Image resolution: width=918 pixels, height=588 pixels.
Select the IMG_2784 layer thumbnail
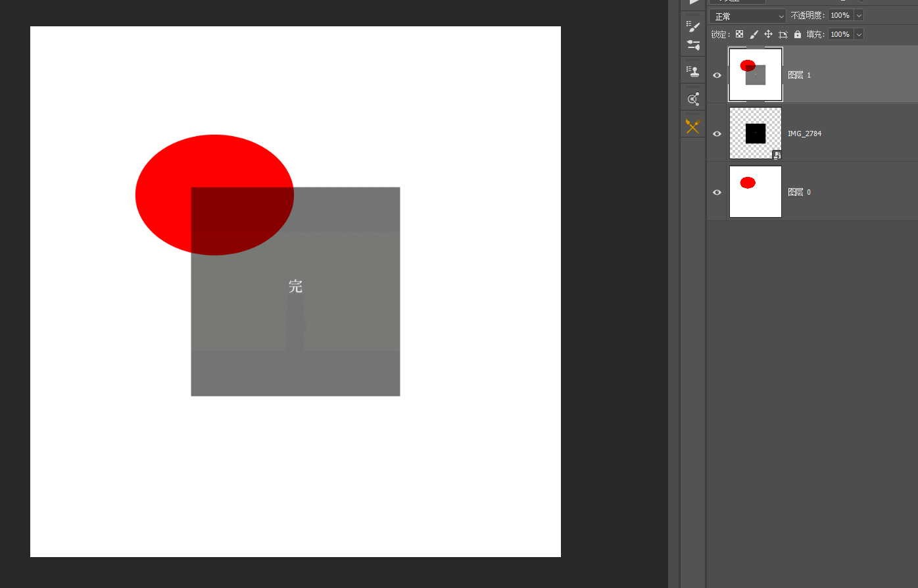[x=756, y=134]
